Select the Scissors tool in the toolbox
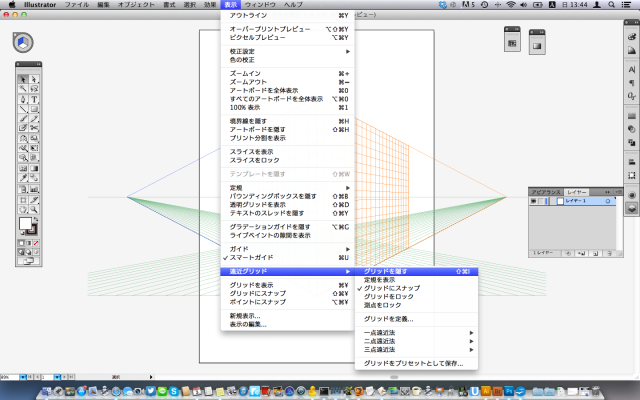 pyautogui.click(x=34, y=128)
